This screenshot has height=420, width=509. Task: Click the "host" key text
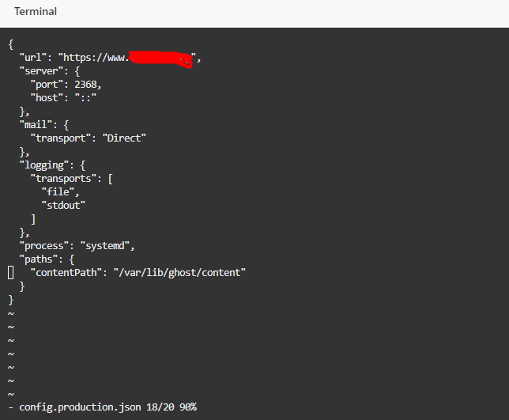click(x=47, y=98)
